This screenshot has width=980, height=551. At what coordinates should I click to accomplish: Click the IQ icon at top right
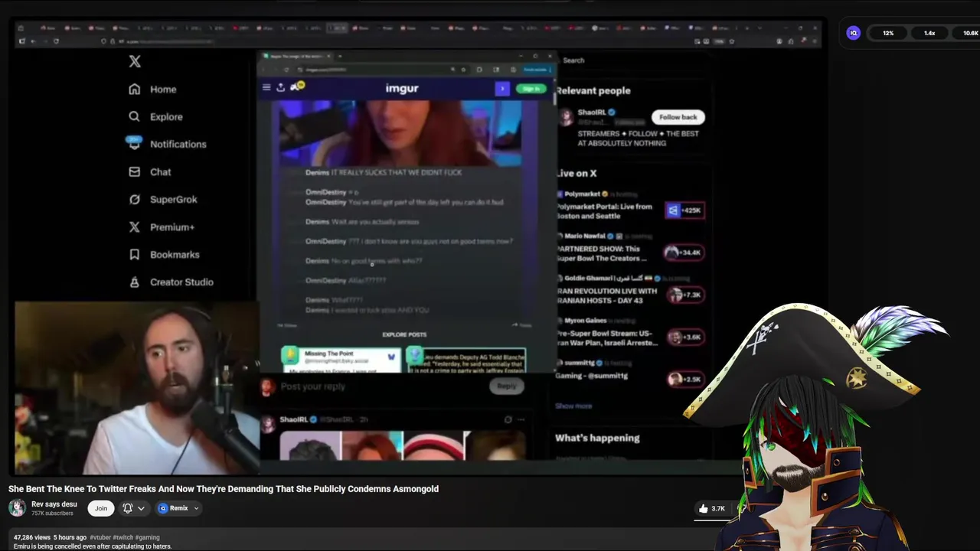pyautogui.click(x=854, y=33)
